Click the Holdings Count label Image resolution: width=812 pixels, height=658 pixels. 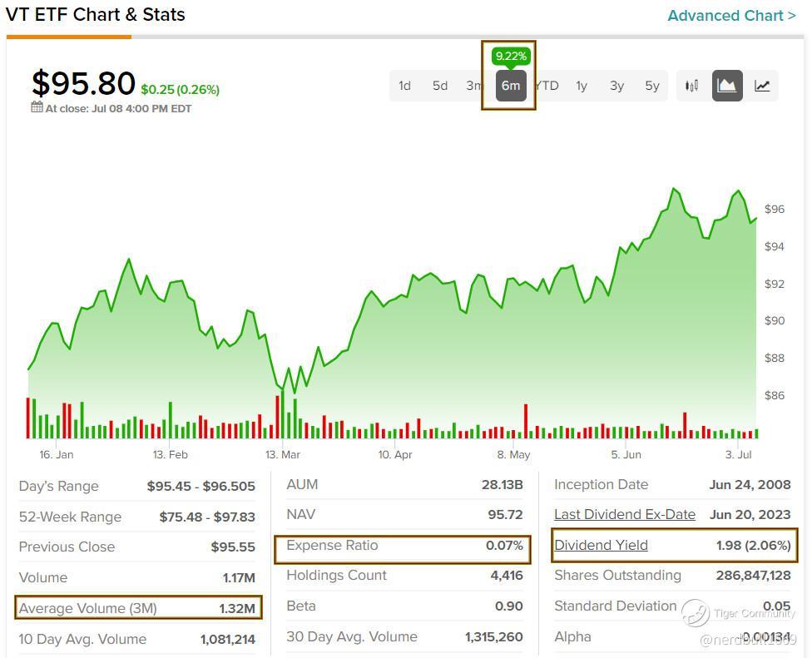pos(337,575)
